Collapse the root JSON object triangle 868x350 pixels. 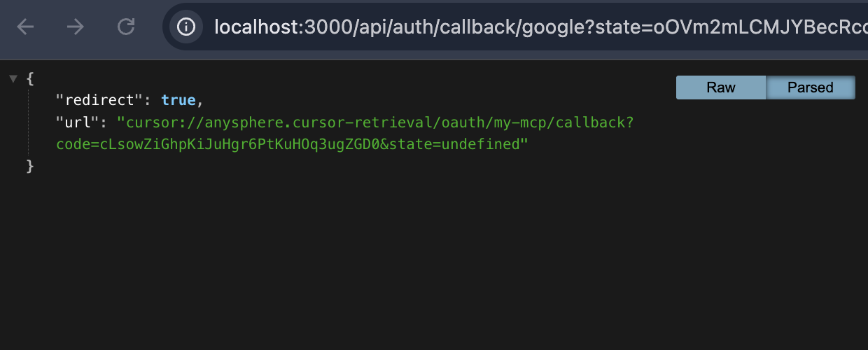(13, 78)
